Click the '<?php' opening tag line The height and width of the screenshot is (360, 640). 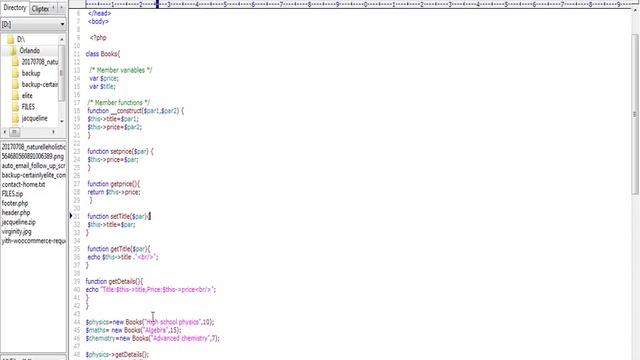point(98,38)
